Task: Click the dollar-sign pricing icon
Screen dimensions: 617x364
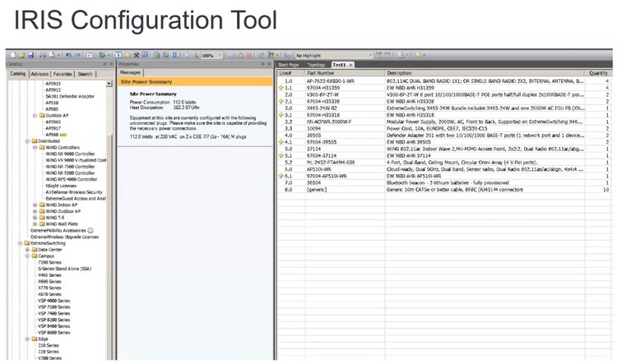Action: [x=118, y=55]
